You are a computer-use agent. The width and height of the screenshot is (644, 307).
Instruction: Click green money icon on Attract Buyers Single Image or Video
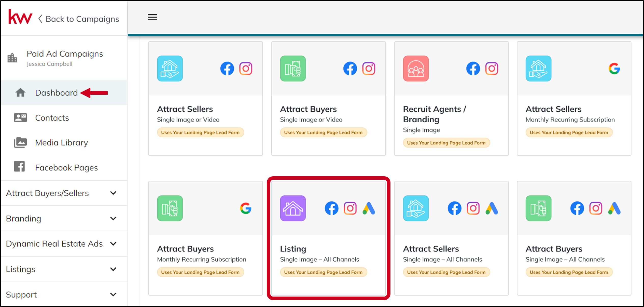pyautogui.click(x=293, y=69)
